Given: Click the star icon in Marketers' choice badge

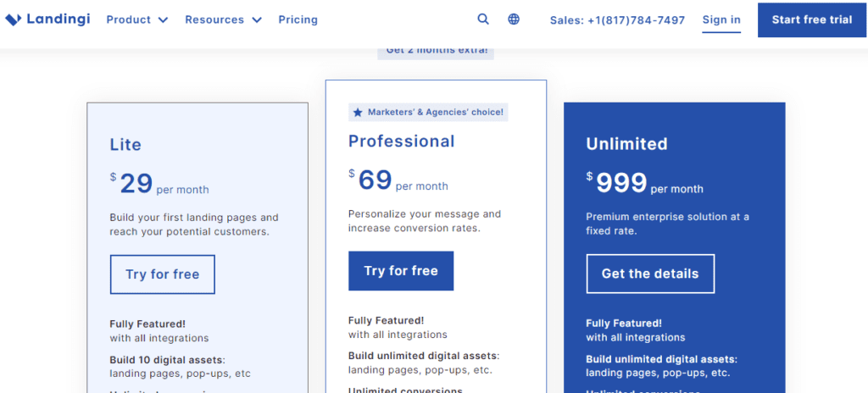Looking at the screenshot, I should tap(358, 113).
